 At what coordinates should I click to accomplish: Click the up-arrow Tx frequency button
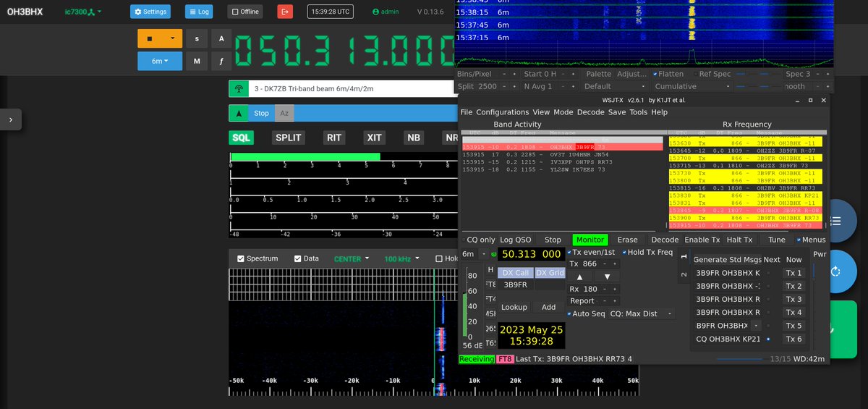coord(579,277)
